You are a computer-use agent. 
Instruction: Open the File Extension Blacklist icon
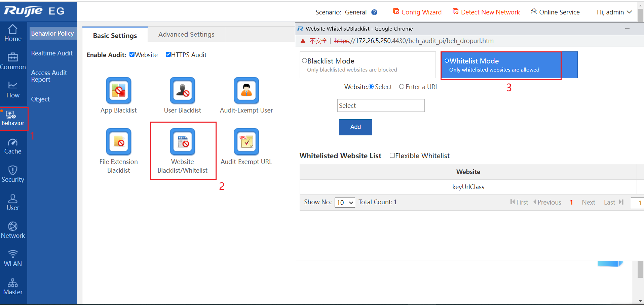coord(118,142)
